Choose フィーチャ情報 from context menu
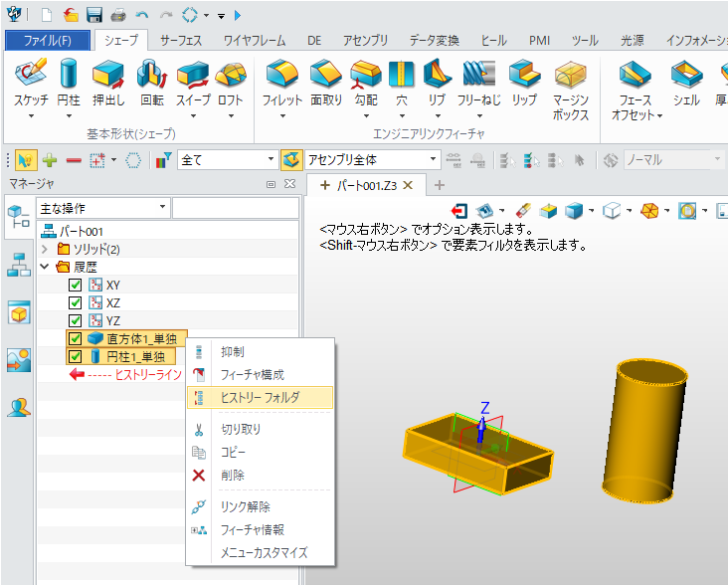Viewport: 728px width, 585px height. pos(260,529)
